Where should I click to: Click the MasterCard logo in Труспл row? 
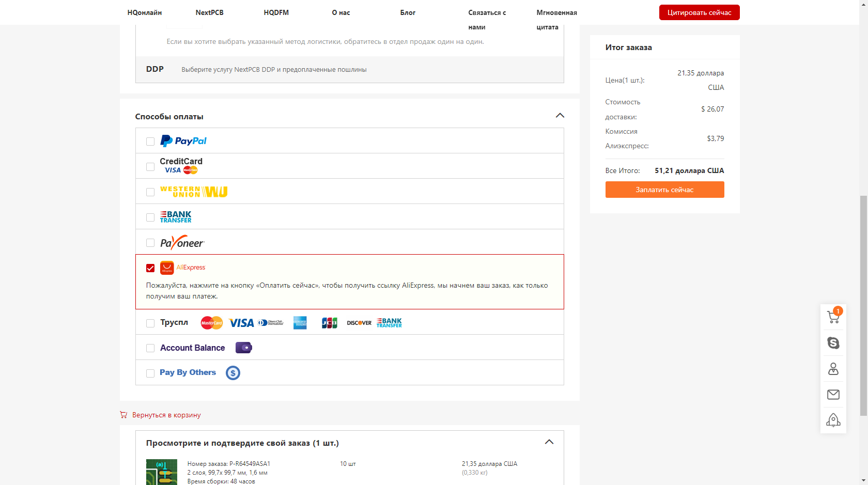212,323
